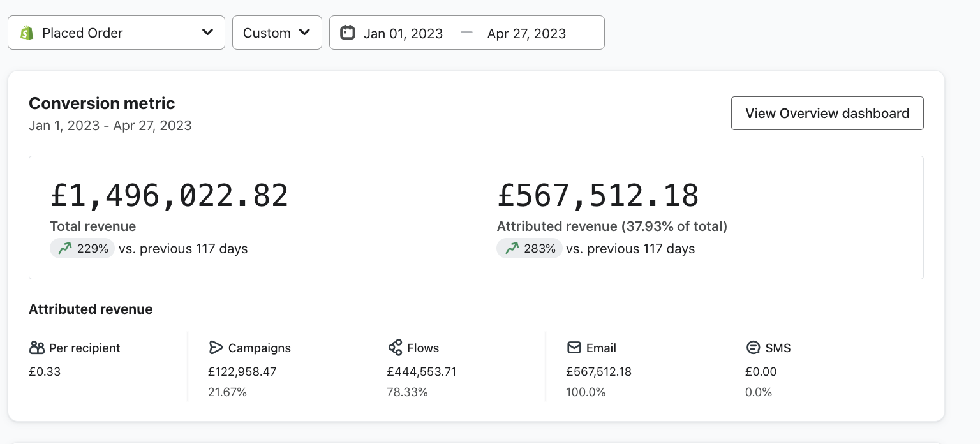The width and height of the screenshot is (980, 444).
Task: Click the 229% change badge
Action: click(82, 249)
